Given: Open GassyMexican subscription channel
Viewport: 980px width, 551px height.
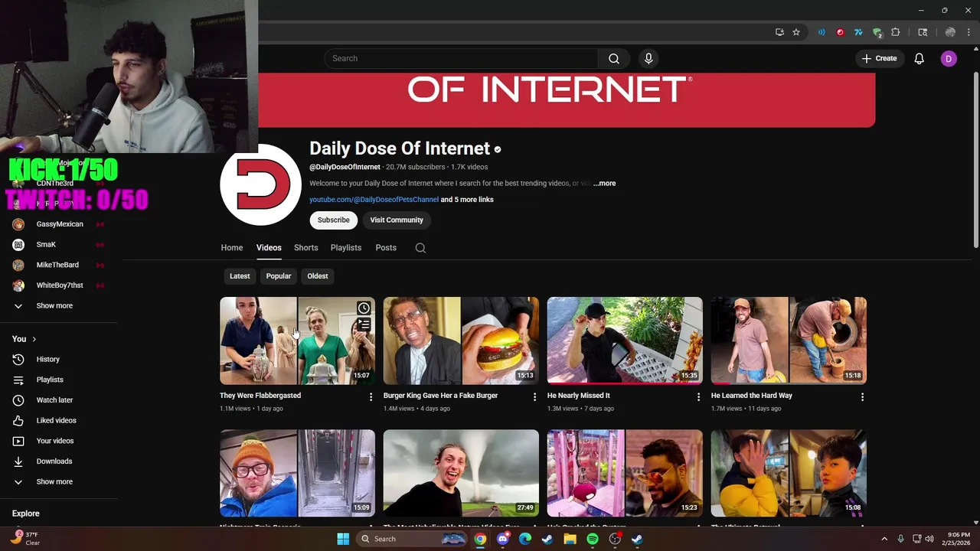Looking at the screenshot, I should click(59, 224).
